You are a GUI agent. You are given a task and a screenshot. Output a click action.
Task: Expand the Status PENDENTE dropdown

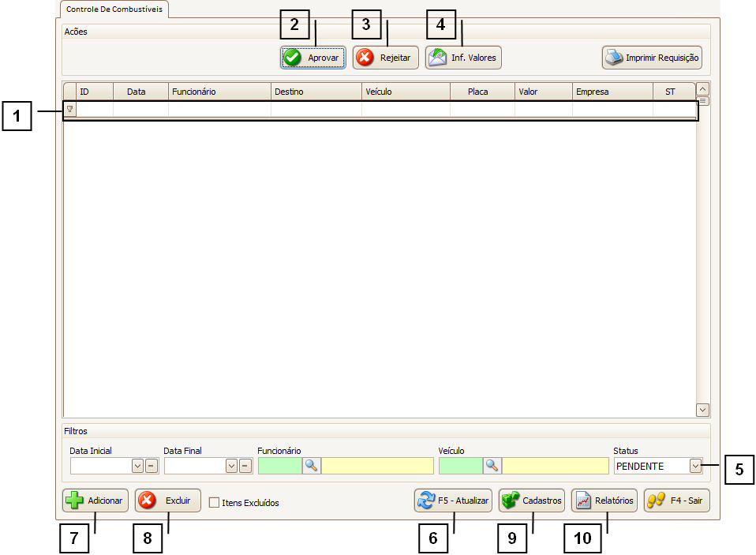tap(694, 466)
